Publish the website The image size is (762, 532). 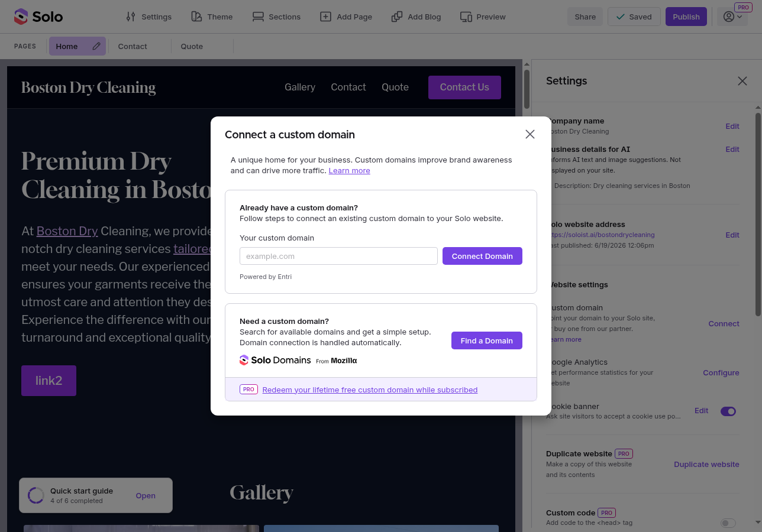[686, 17]
